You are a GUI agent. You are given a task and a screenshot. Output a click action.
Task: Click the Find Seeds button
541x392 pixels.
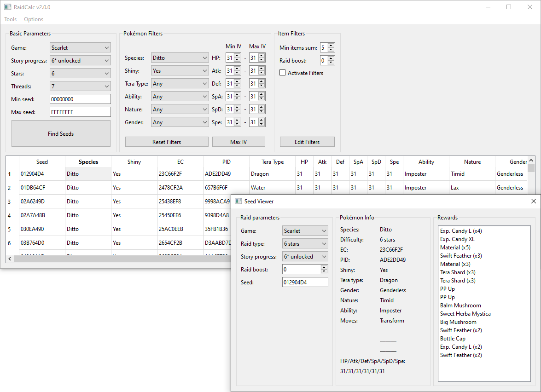point(61,133)
